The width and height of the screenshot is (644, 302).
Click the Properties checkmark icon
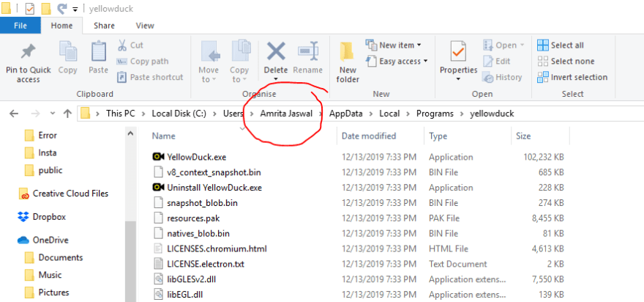click(458, 51)
